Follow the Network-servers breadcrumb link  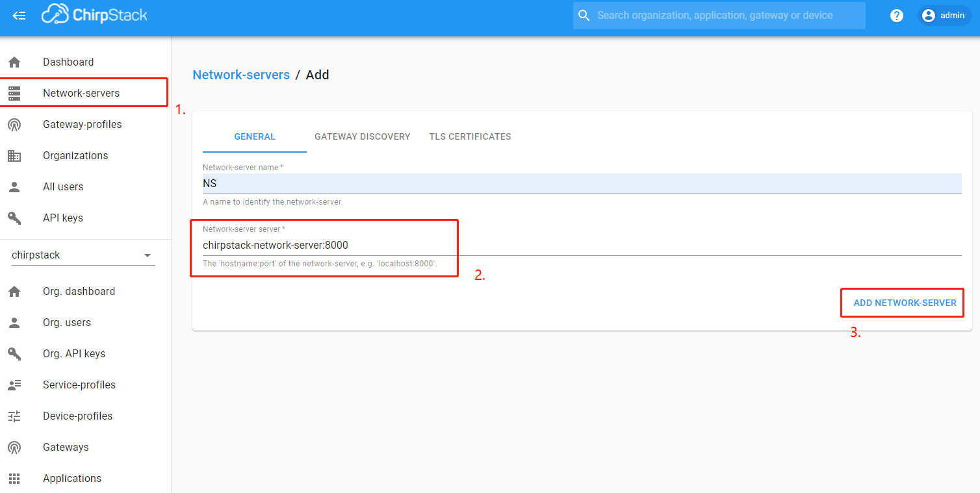coord(241,75)
